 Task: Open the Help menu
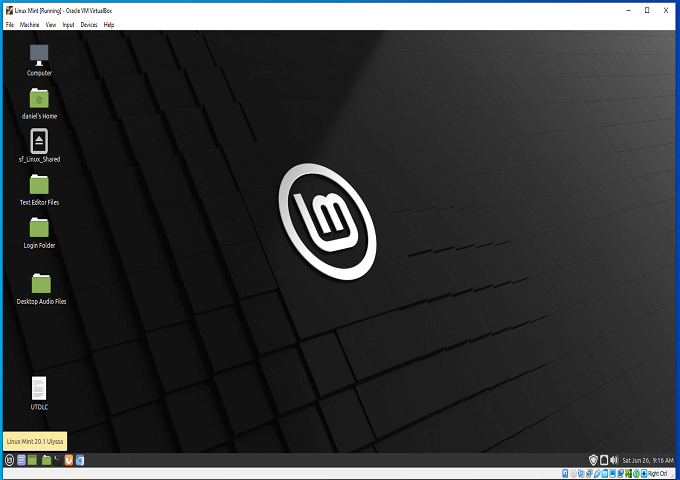[x=109, y=24]
